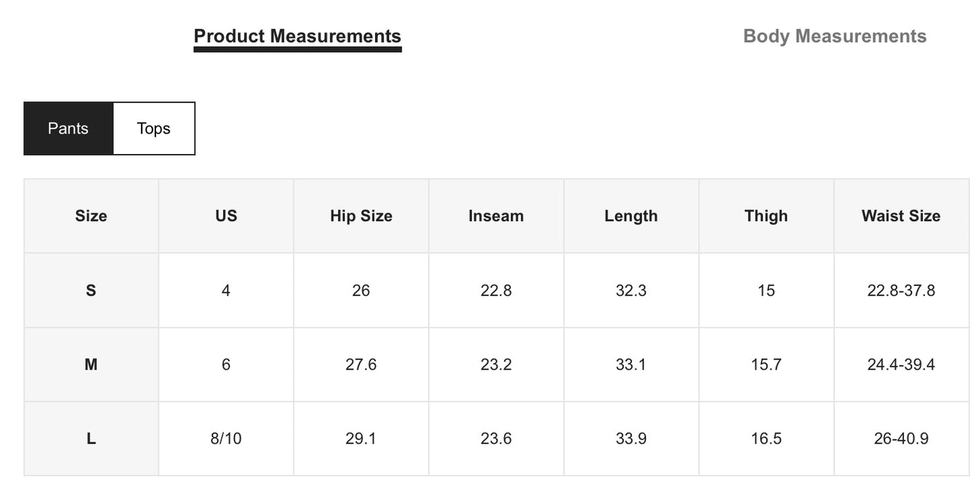Select the M size row label
Image resolution: width=980 pixels, height=485 pixels.
[91, 364]
